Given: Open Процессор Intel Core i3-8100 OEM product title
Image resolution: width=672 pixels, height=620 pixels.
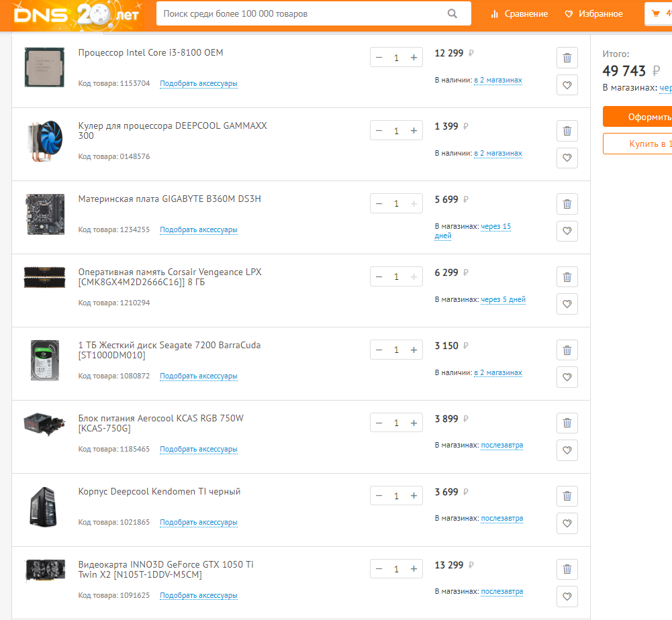Looking at the screenshot, I should (150, 53).
